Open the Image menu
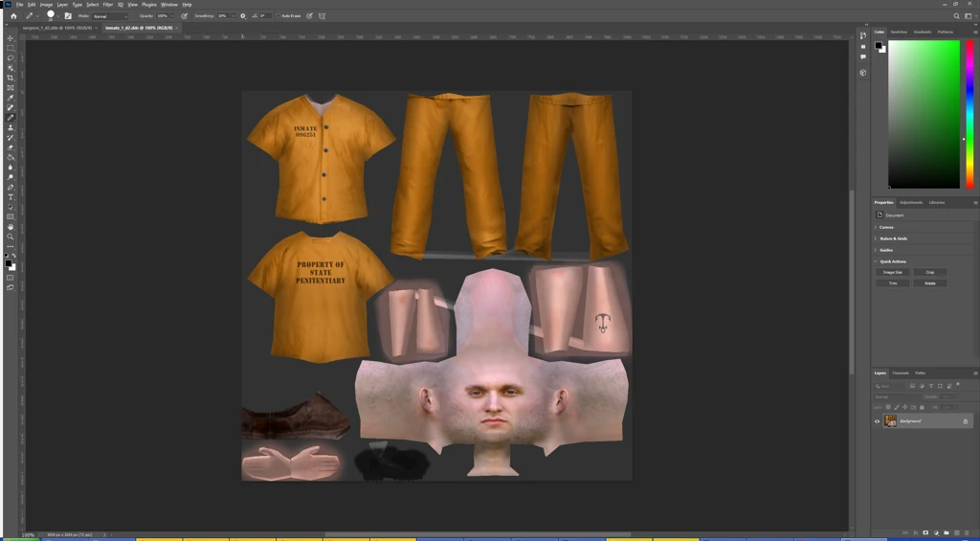 [x=46, y=5]
